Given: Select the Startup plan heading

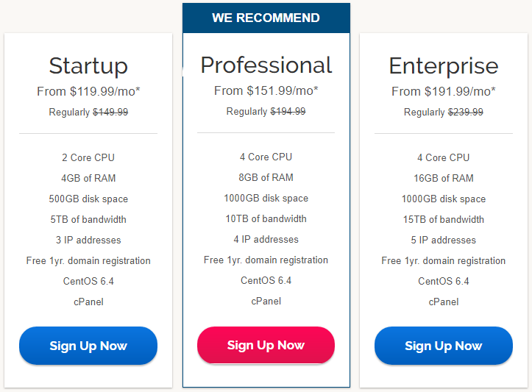Looking at the screenshot, I should click(x=88, y=65).
